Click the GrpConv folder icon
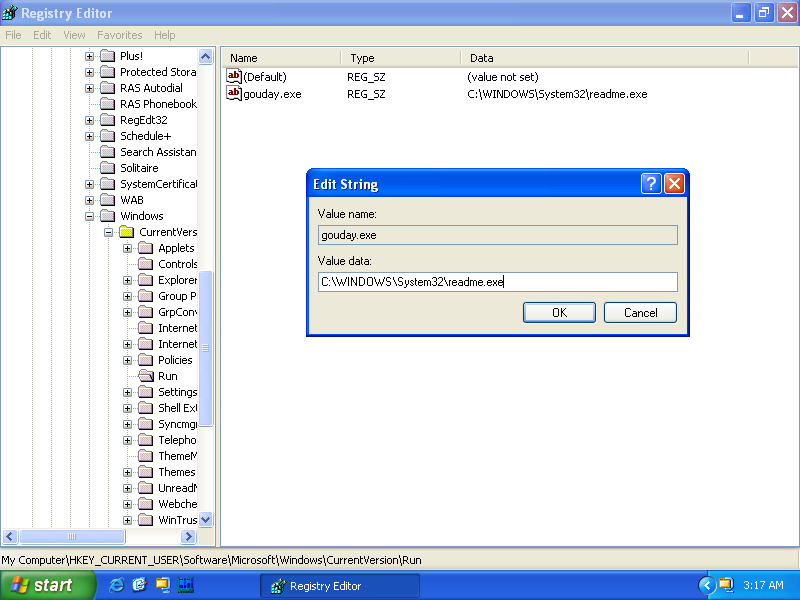 [x=146, y=312]
